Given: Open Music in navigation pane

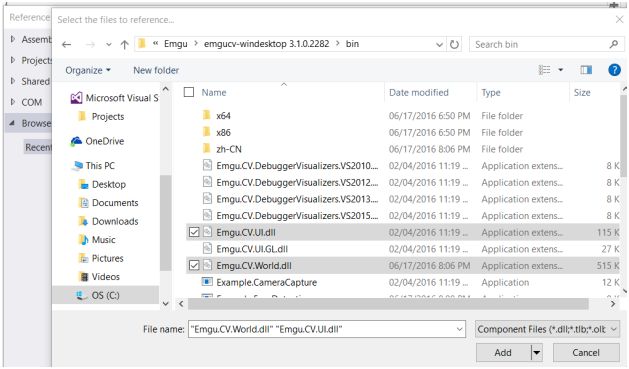Looking at the screenshot, I should (x=97, y=240).
